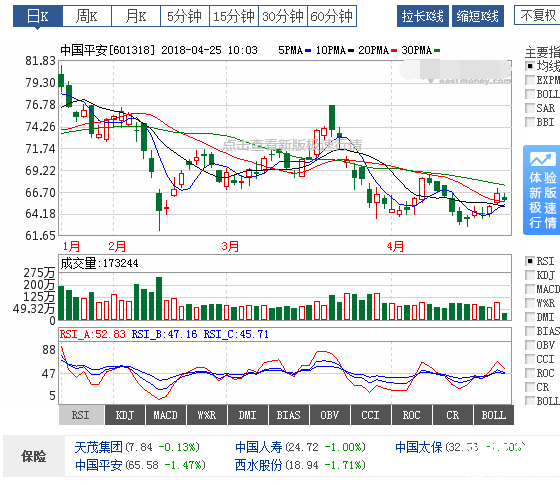Screen dimensions: 560x485
Task: Click the 20PMA red legend swatch
Action: click(x=394, y=51)
